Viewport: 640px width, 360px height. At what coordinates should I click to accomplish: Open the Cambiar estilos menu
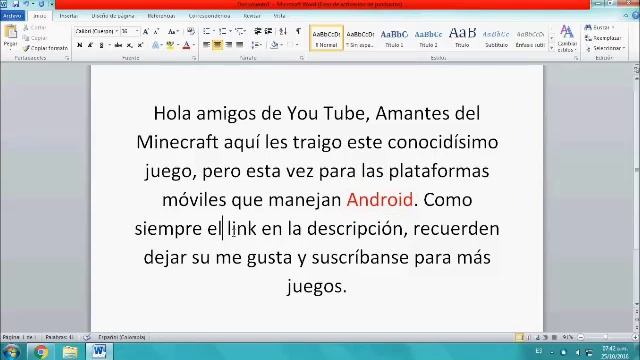click(x=567, y=38)
